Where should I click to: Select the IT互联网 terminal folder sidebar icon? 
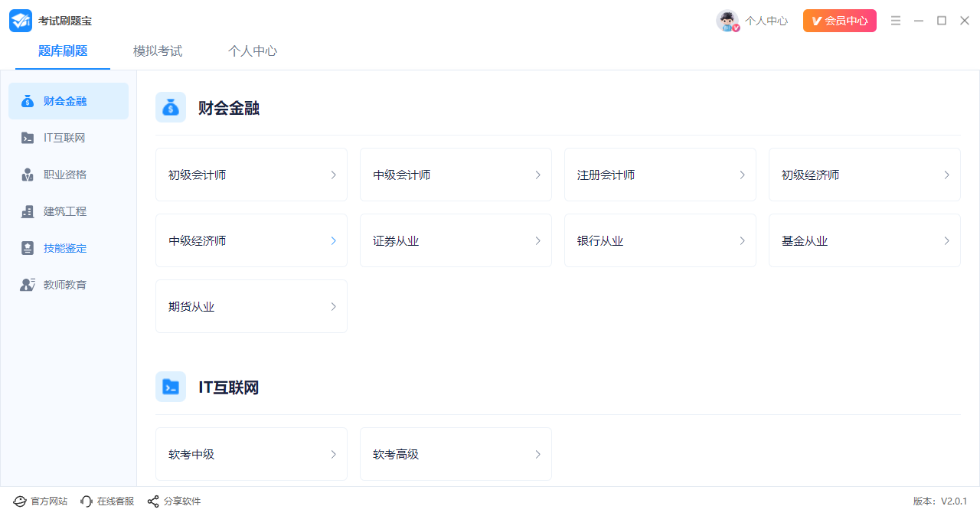[28, 138]
